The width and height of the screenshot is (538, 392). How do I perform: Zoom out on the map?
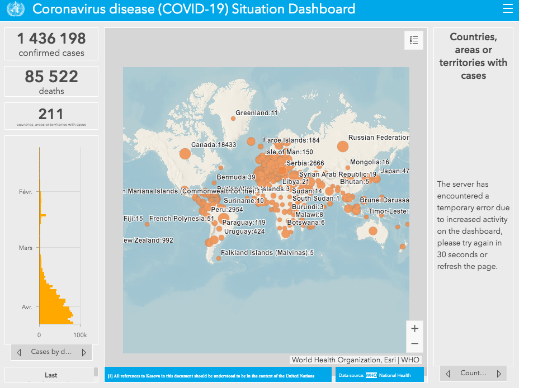[x=414, y=343]
